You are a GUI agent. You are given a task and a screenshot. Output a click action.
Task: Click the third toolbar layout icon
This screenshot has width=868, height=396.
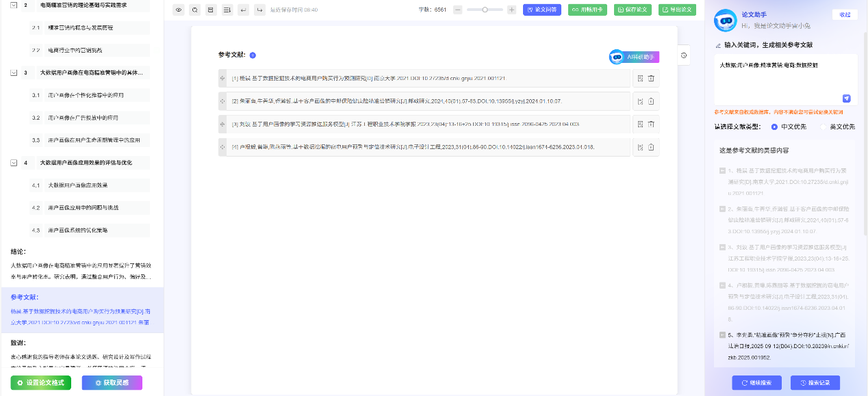click(x=210, y=10)
